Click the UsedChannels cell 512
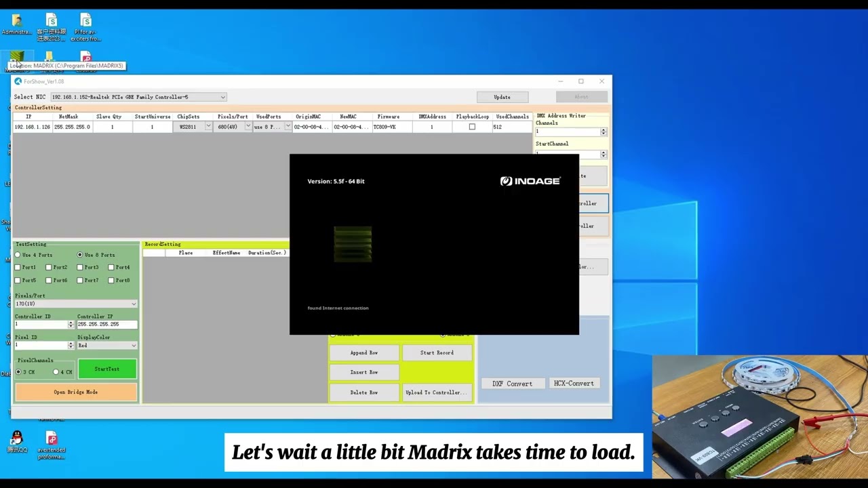This screenshot has width=868, height=488. [512, 127]
